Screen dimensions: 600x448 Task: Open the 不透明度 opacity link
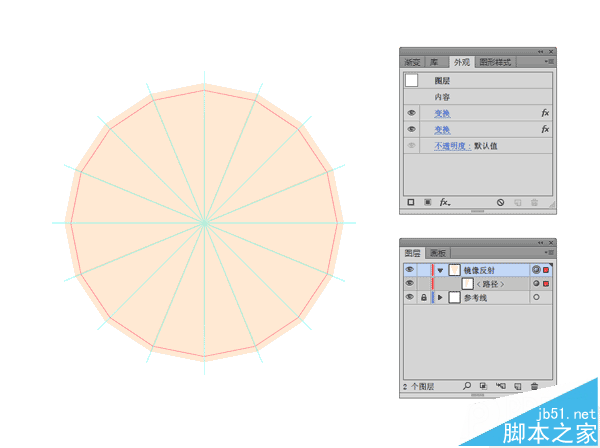point(452,146)
